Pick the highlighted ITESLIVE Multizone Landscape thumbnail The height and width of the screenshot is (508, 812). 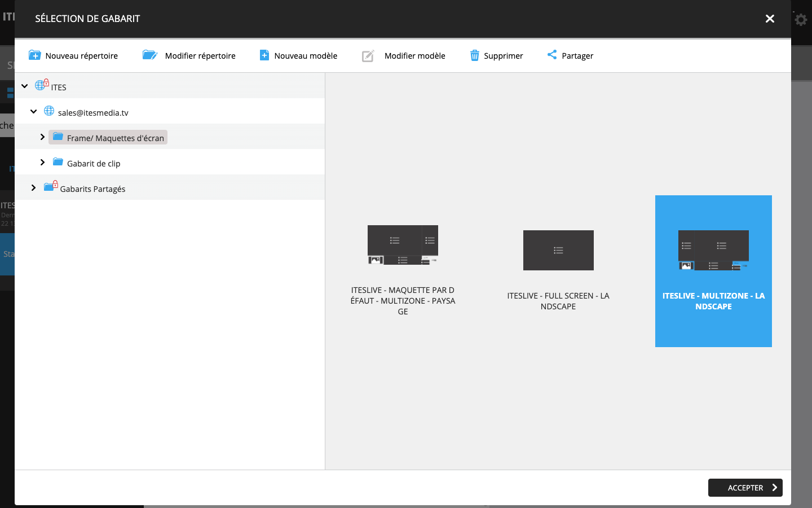pyautogui.click(x=713, y=250)
